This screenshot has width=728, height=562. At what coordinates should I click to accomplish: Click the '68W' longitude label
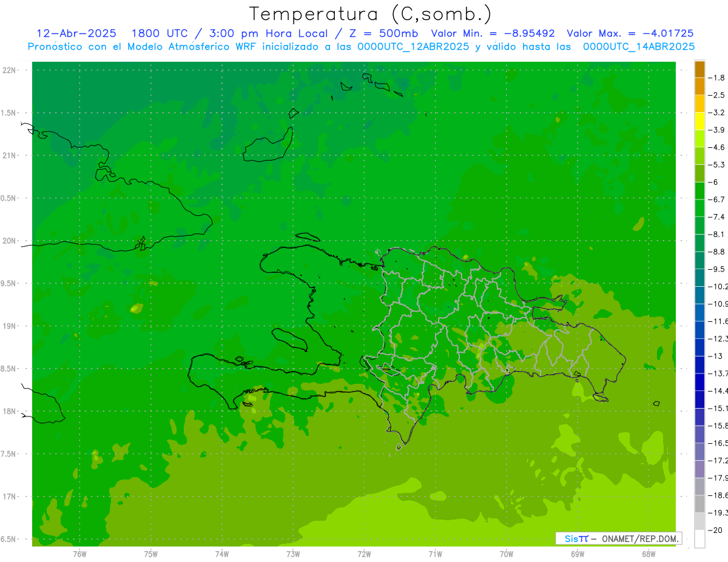(648, 554)
